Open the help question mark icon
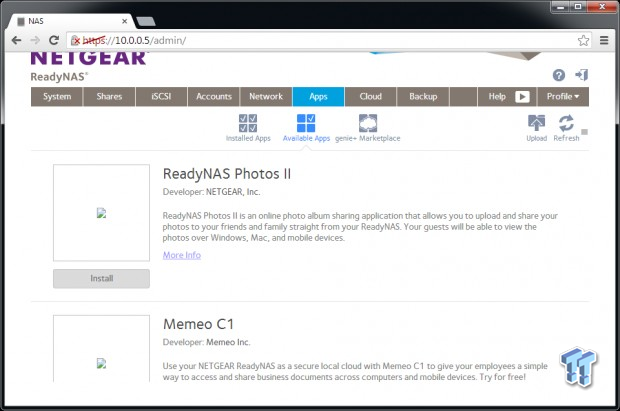 tap(559, 75)
